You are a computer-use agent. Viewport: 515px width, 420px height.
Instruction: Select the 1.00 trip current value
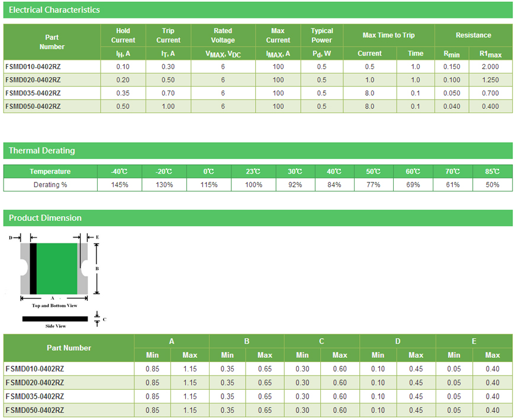click(168, 107)
